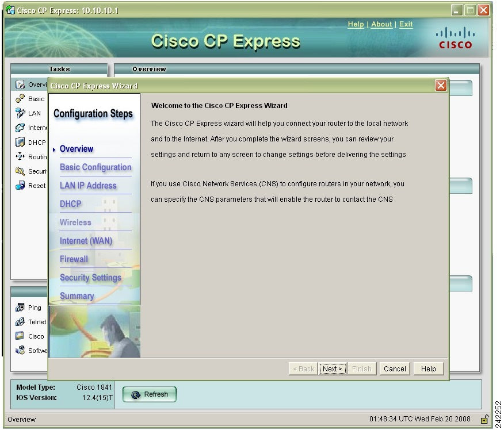Screen dimensions: 504x430
Task: Select the Cisco tool icon in lower sidebar
Action: click(x=20, y=336)
